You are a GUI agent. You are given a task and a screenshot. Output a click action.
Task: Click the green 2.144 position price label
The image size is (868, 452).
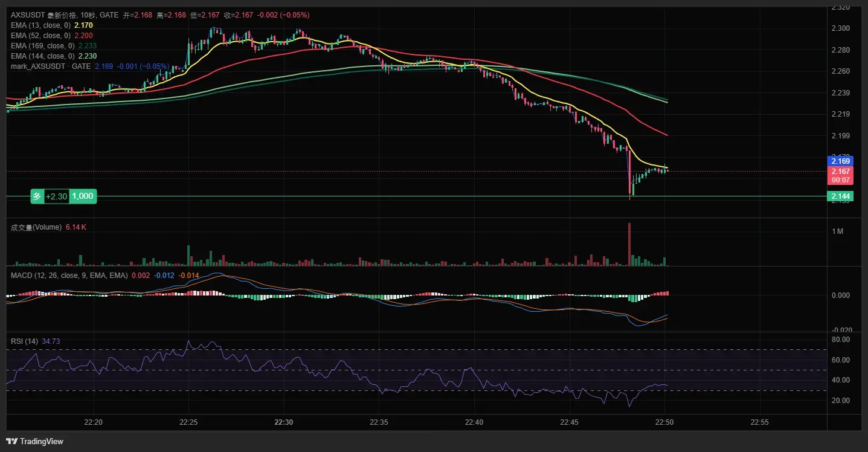[x=841, y=196]
